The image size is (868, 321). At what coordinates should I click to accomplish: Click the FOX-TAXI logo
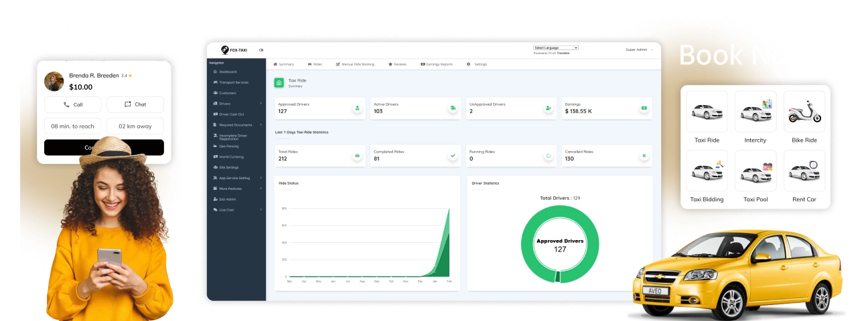pos(234,50)
